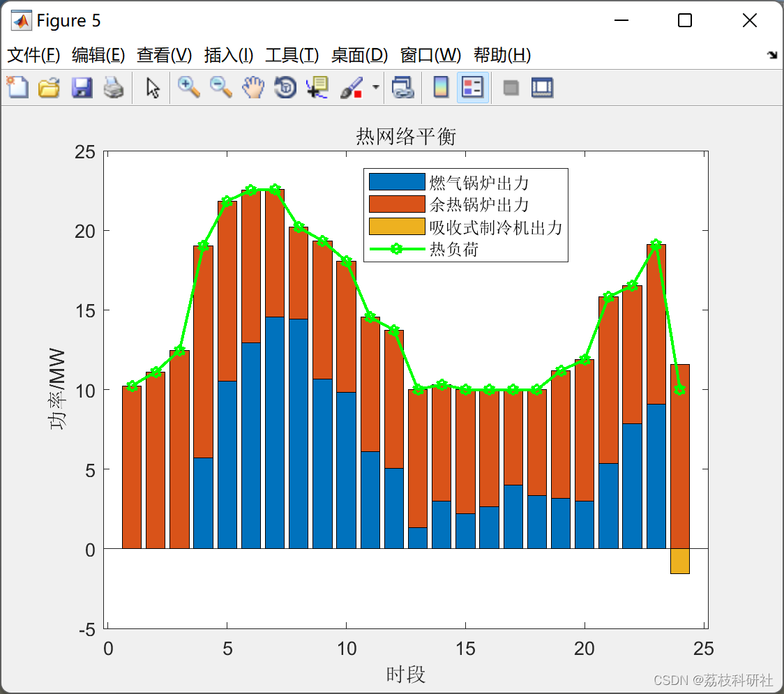Save the current figure
Screen dimensions: 784x694
[x=82, y=87]
